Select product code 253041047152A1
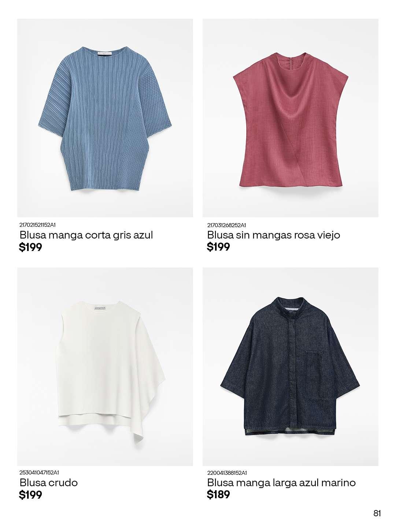The width and height of the screenshot is (396, 532). coord(39,473)
